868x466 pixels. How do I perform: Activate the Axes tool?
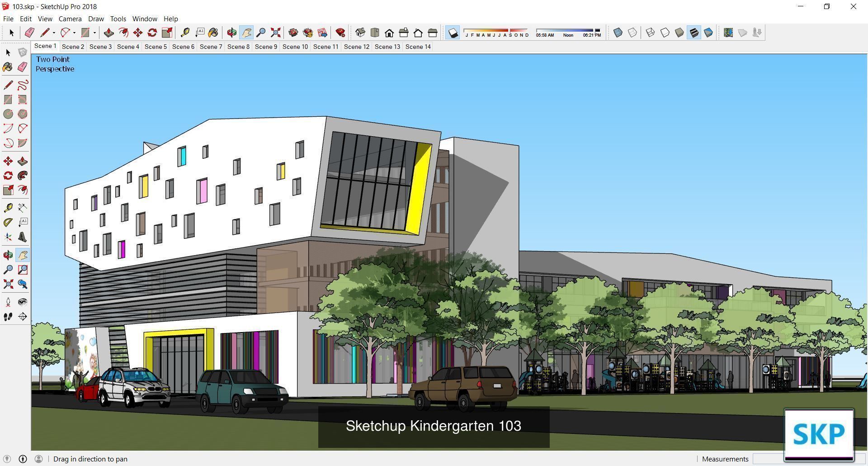8,237
